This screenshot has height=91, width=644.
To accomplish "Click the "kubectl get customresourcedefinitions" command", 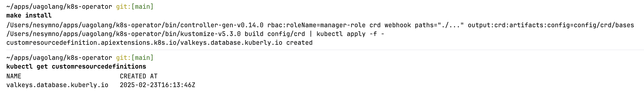I will [76, 67].
